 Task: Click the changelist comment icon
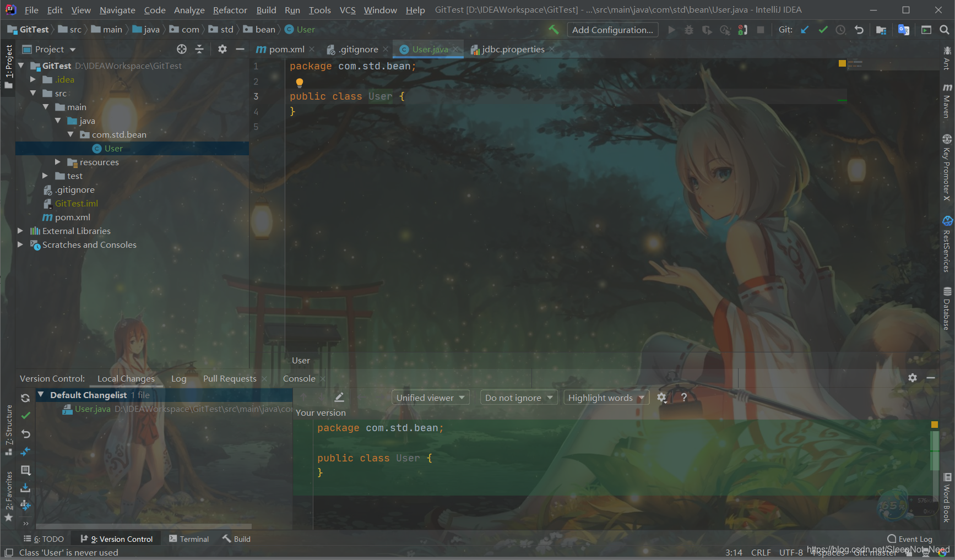click(25, 470)
